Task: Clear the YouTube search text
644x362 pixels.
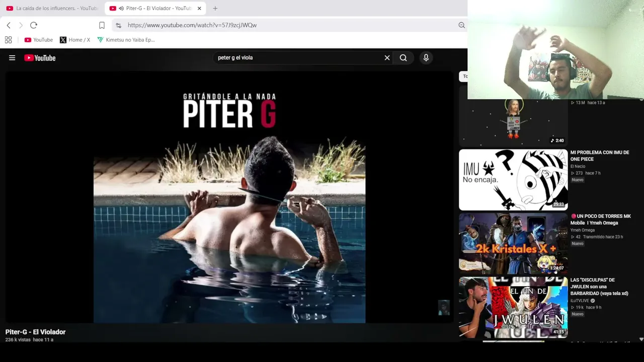Action: (x=387, y=58)
